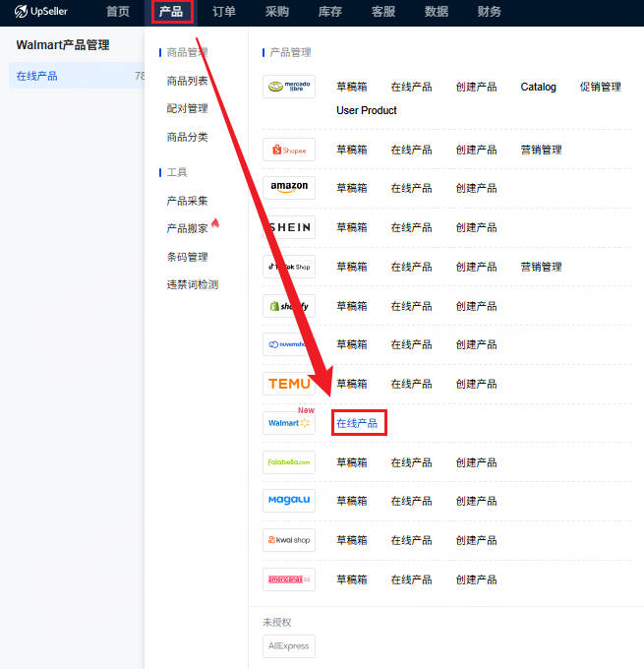The image size is (644, 669).
Task: Open 违禁词检测 tool
Action: click(193, 284)
